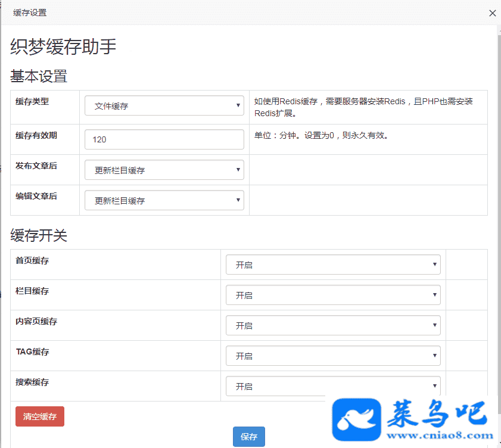Open the 搜索缓存 on/off selector
The height and width of the screenshot is (448, 501).
coord(333,385)
